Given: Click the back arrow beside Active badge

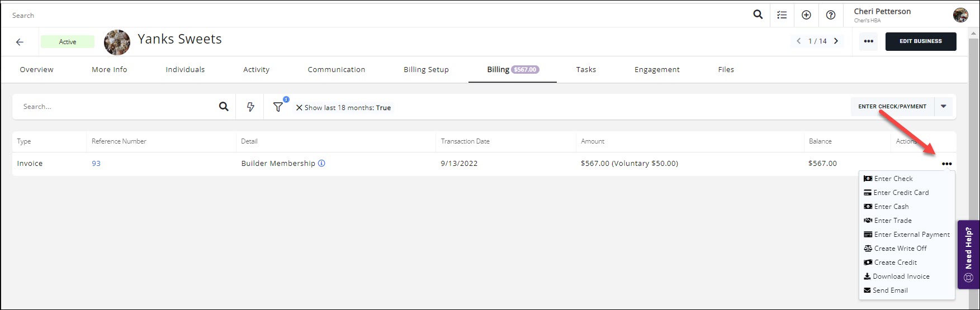Looking at the screenshot, I should 20,42.
